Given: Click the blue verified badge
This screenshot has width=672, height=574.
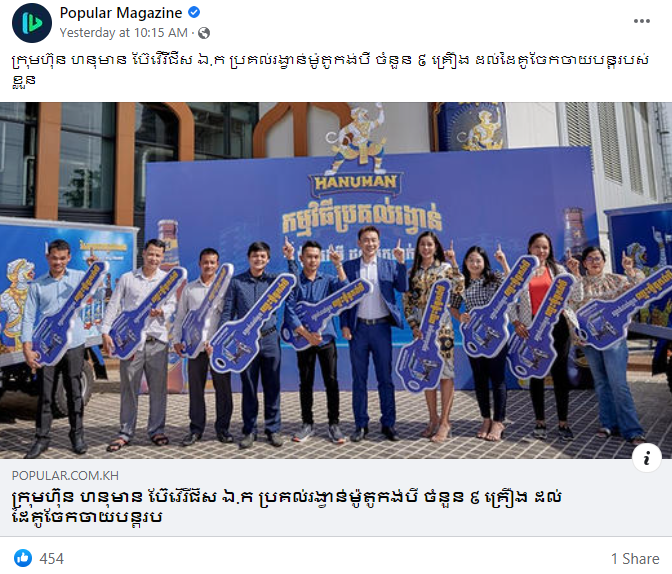Looking at the screenshot, I should point(194,12).
